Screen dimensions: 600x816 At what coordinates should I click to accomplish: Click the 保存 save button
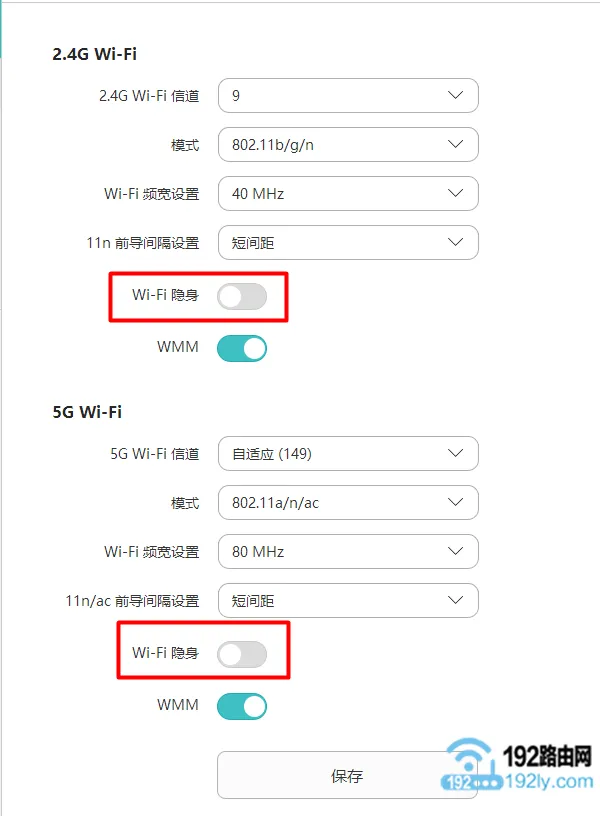pos(347,776)
